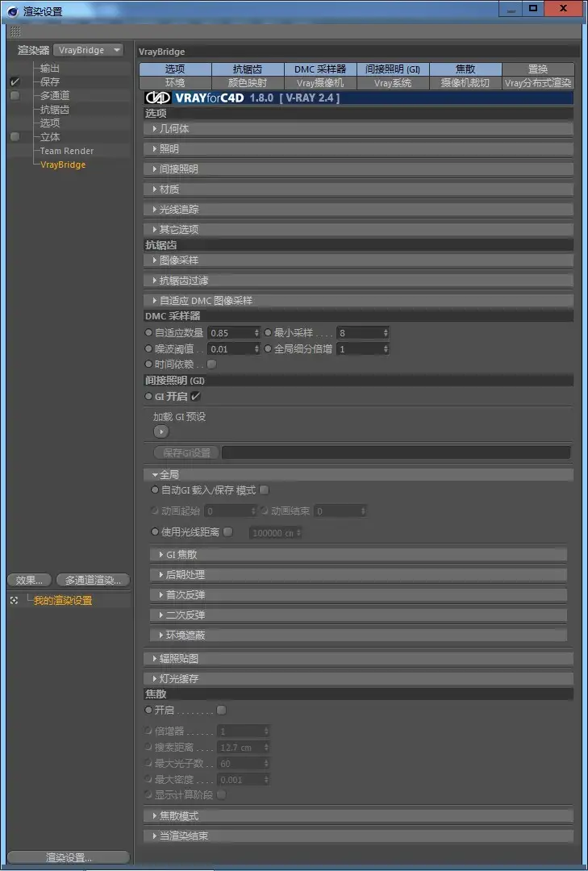
Task: Expand the 图像采样 section
Action: click(x=358, y=260)
